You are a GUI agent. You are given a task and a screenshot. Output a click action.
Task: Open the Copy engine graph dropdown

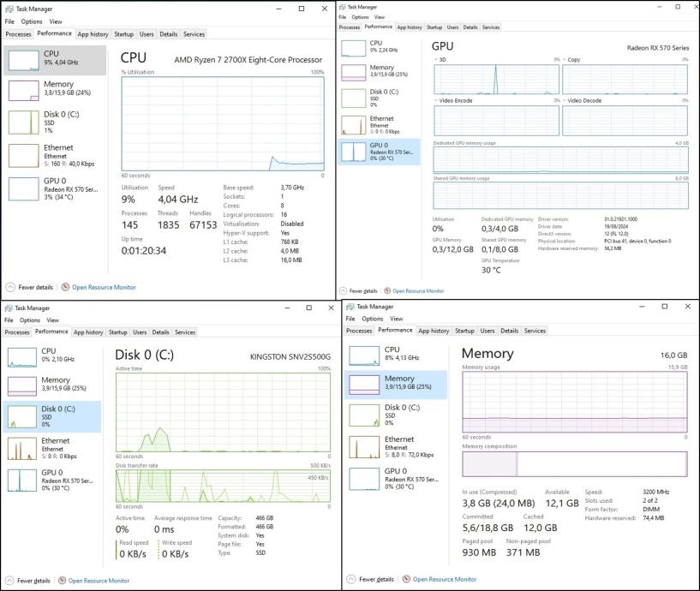coord(565,59)
